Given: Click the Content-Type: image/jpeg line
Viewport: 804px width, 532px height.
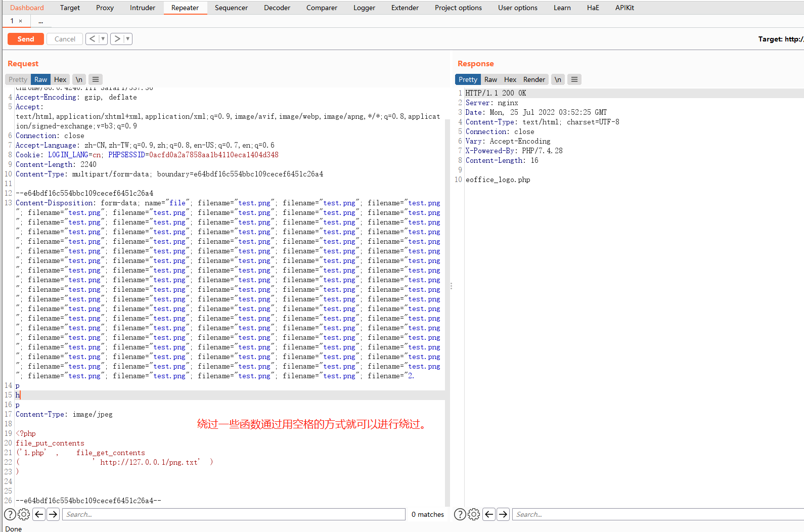Looking at the screenshot, I should tap(64, 414).
